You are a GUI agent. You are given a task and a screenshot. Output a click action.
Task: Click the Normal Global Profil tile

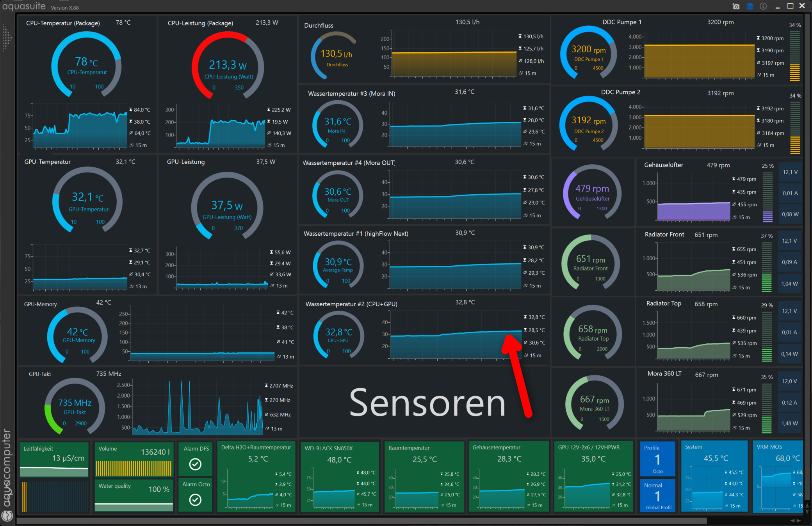(657, 496)
